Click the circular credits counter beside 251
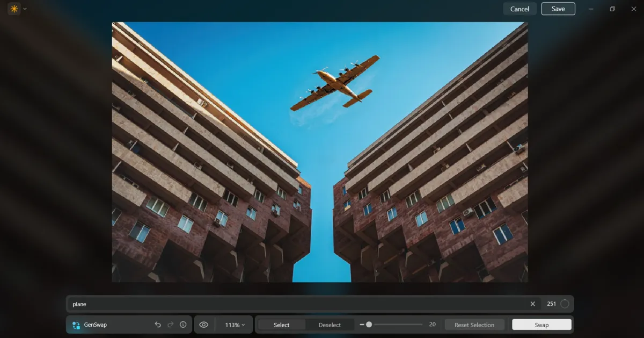The width and height of the screenshot is (644, 338). [563, 304]
